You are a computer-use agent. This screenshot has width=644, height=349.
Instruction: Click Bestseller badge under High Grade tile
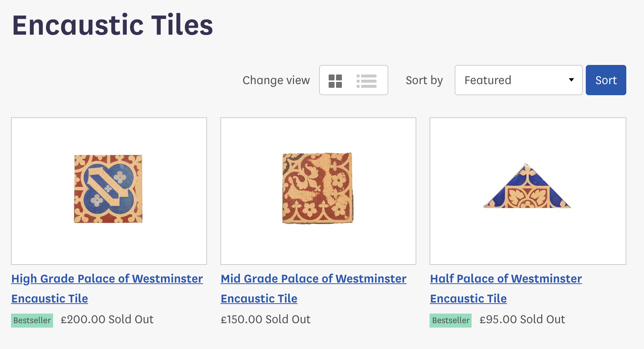32,320
